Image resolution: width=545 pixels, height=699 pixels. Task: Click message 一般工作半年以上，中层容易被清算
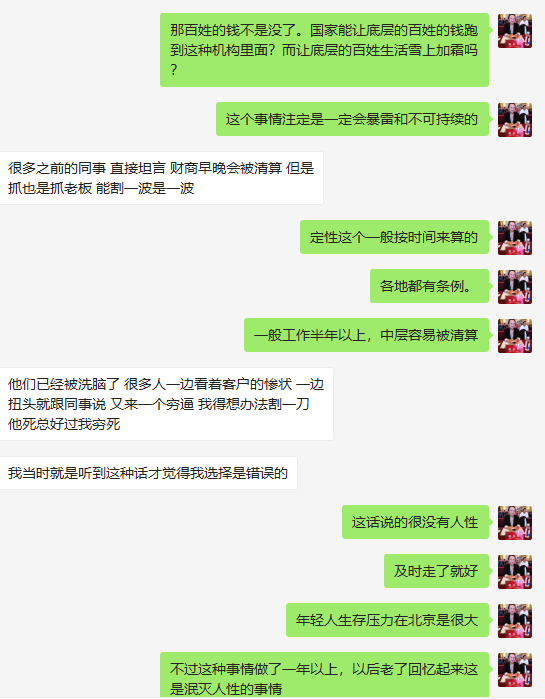(x=366, y=335)
